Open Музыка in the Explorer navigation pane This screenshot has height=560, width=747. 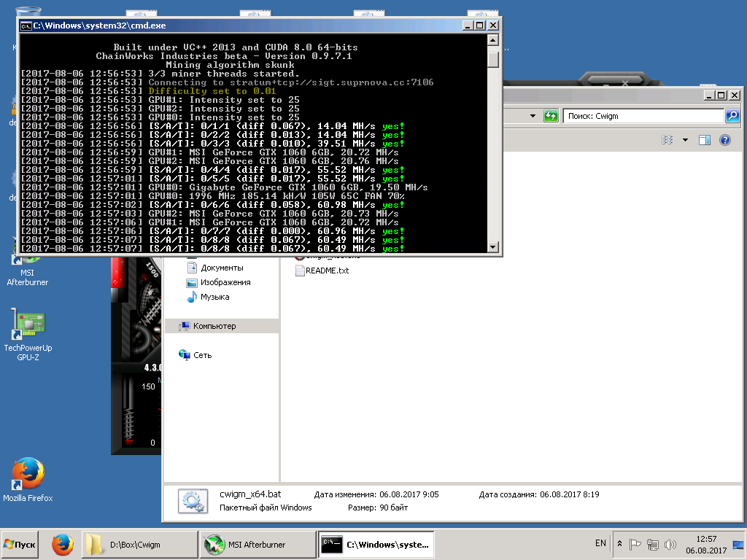[215, 297]
